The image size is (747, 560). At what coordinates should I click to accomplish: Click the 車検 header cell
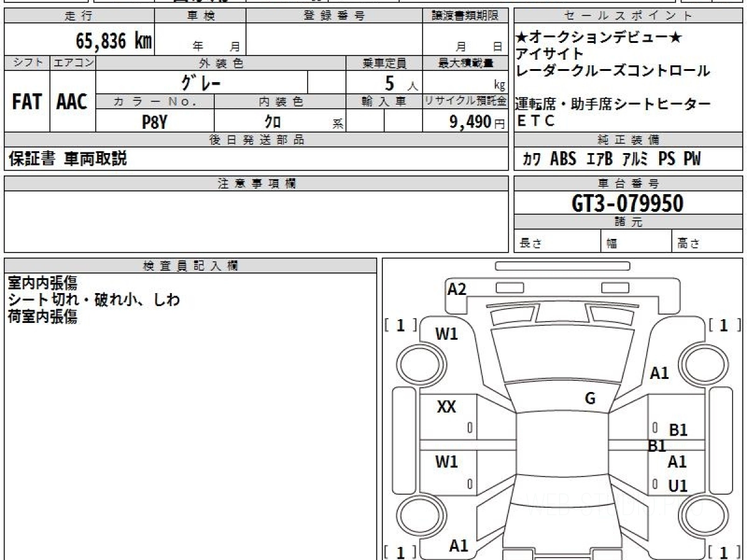[x=200, y=16]
